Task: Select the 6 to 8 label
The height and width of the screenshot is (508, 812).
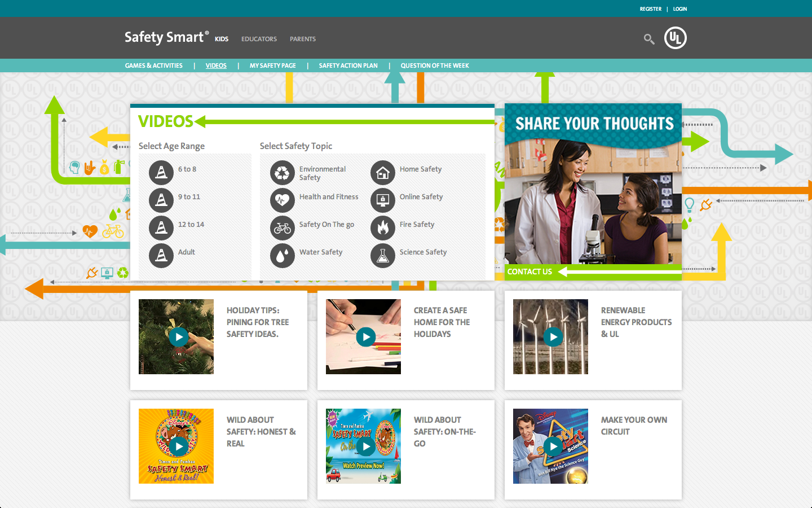Action: coord(187,169)
